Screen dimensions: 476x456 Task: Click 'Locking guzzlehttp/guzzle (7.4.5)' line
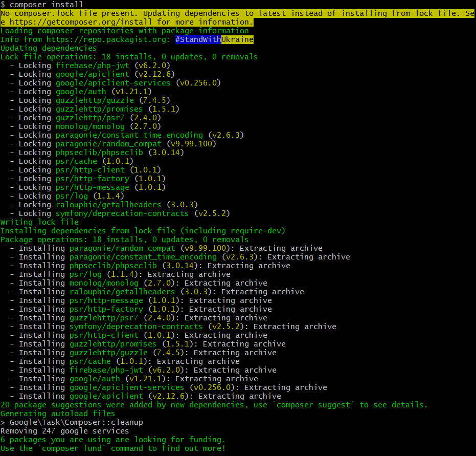pos(90,100)
